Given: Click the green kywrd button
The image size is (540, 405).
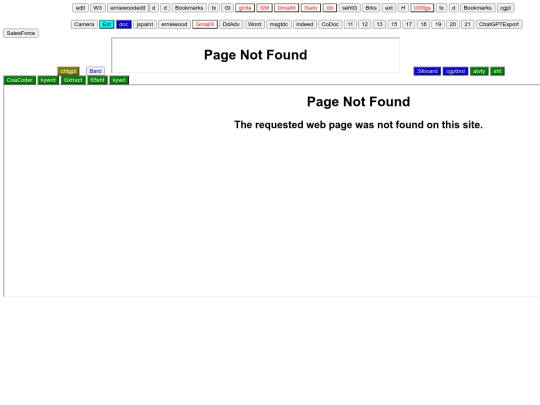Looking at the screenshot, I should (x=48, y=80).
